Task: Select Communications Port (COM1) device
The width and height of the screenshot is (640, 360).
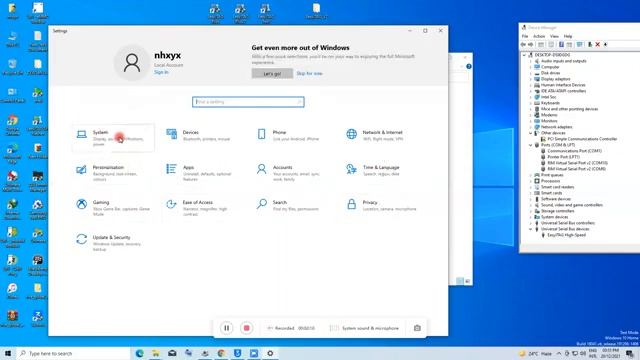Action: click(574, 151)
